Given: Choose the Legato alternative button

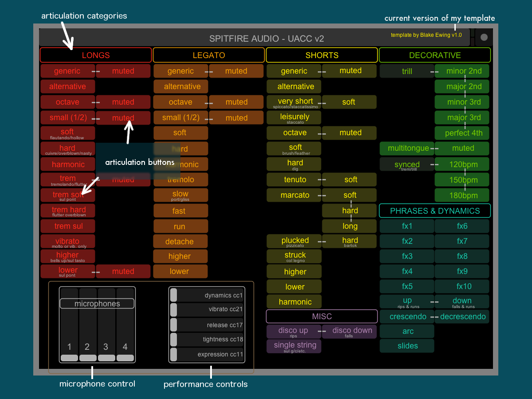Looking at the screenshot, I should point(180,86).
